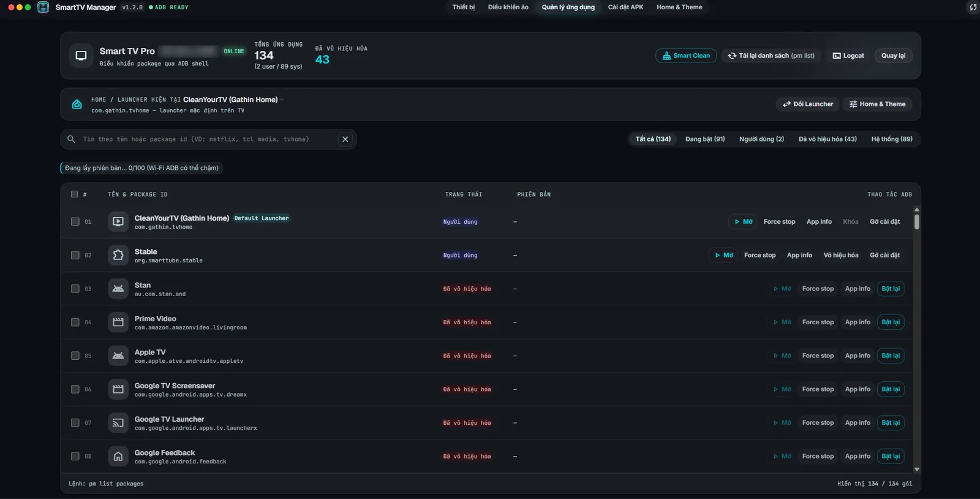Filter by Đang bật (91)
The height and width of the screenshot is (499, 980).
coord(705,139)
